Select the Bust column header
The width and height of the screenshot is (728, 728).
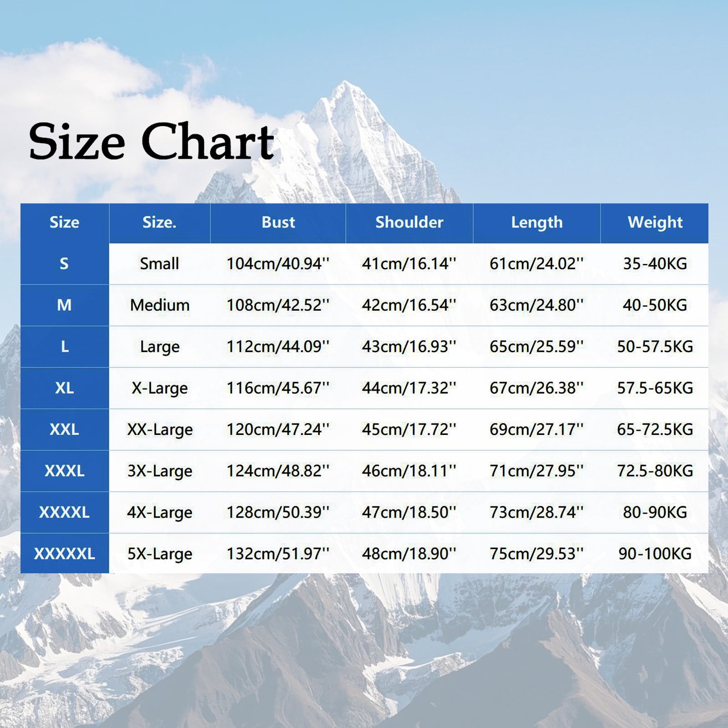(x=278, y=222)
